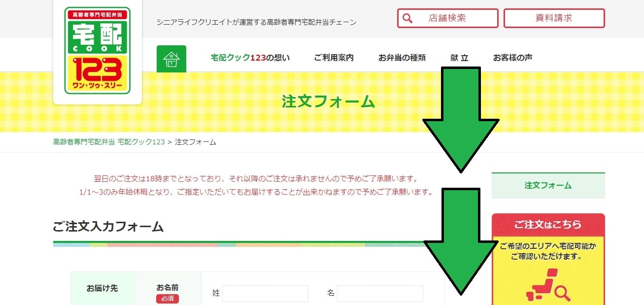The width and height of the screenshot is (644, 305).
Task: Click the 宅配クック123 logo
Action: (x=97, y=50)
